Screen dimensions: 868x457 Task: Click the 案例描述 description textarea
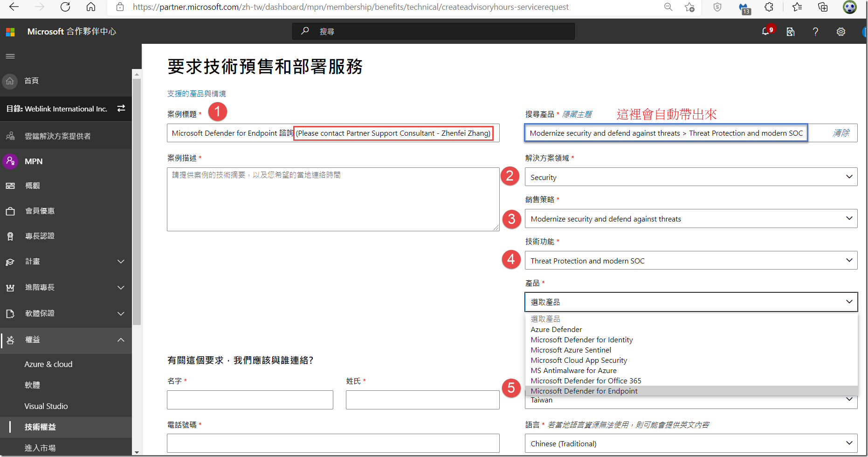point(333,199)
